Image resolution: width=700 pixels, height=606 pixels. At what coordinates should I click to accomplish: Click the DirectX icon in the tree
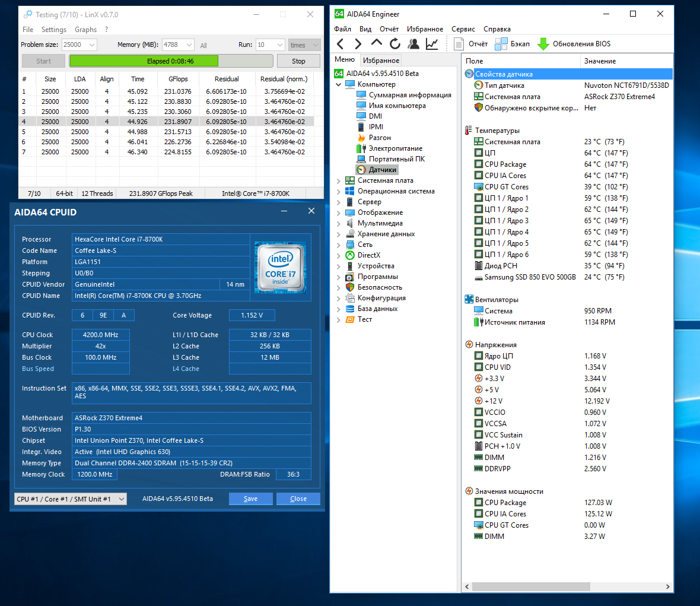pyautogui.click(x=350, y=255)
